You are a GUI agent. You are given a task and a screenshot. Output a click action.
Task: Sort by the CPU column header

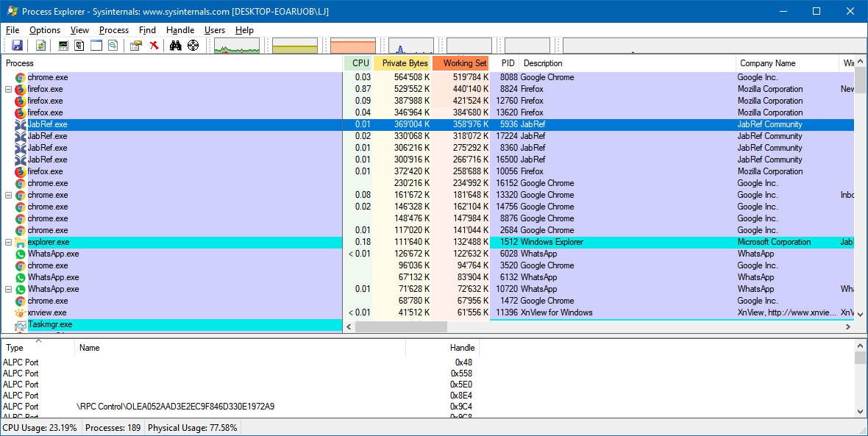pos(358,63)
